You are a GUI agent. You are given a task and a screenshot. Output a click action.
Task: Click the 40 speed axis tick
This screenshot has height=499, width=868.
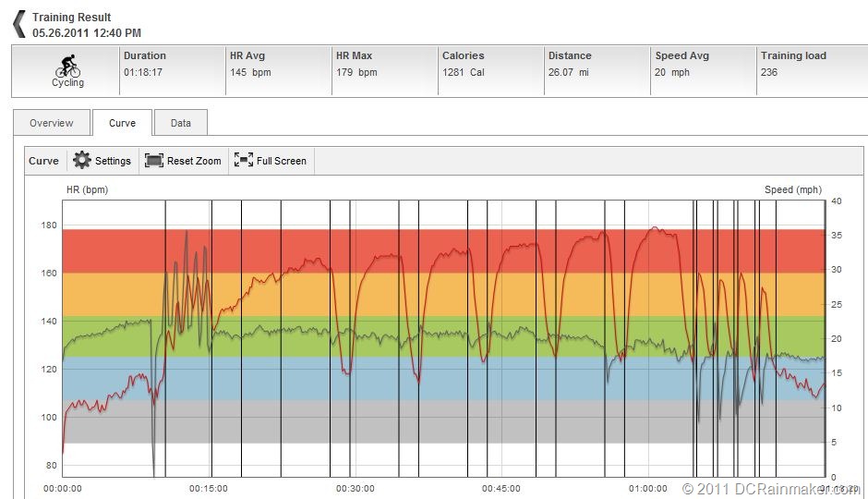(837, 201)
